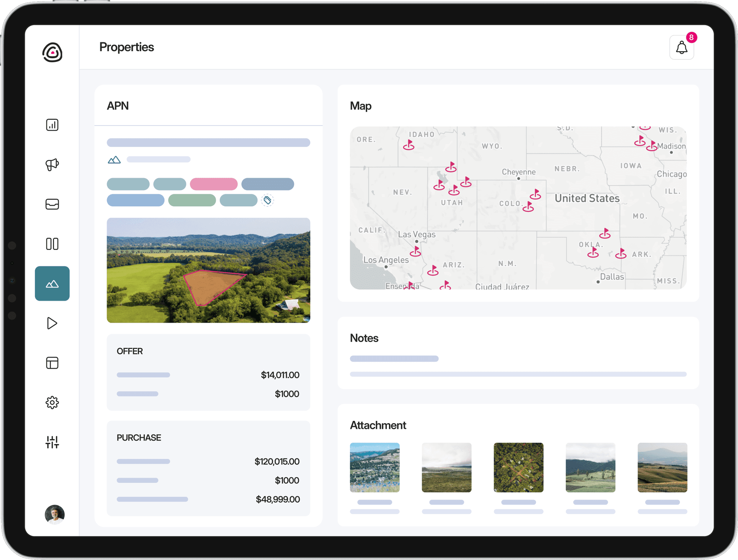Select the two-column board sidebar icon
Image resolution: width=738 pixels, height=560 pixels.
coord(52,244)
